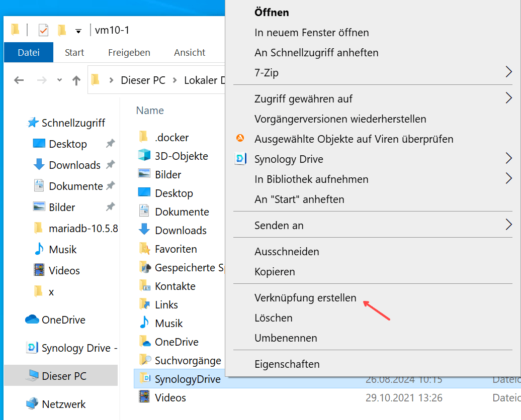
Task: Select Eigenschaften in the context menu
Action: point(287,364)
